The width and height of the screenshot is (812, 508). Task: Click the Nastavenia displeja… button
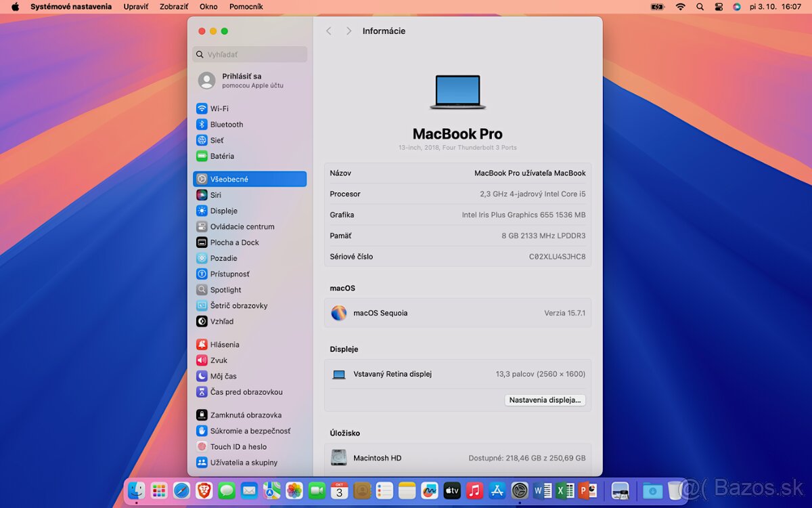pos(545,400)
